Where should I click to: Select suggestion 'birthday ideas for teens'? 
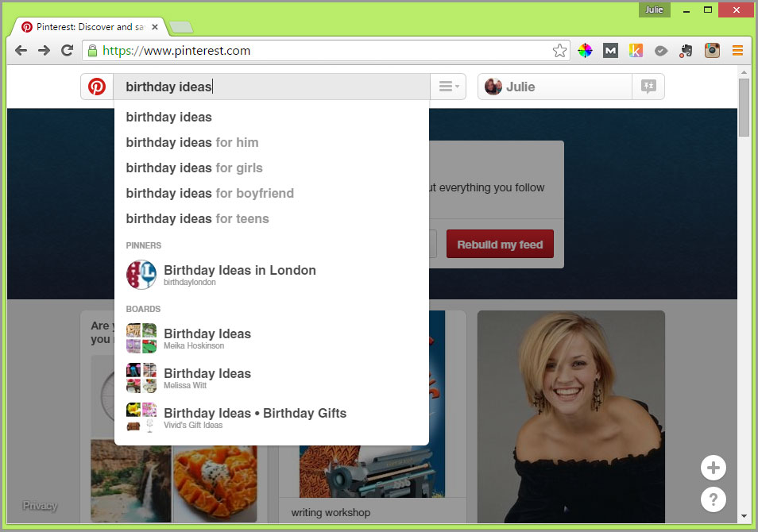272,218
